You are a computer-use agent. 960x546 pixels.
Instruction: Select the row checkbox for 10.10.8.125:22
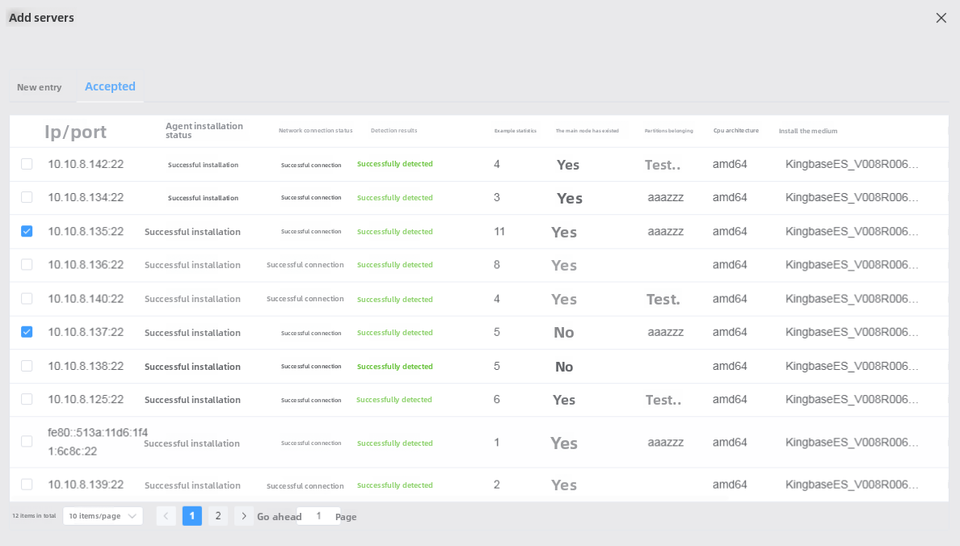pyautogui.click(x=27, y=399)
